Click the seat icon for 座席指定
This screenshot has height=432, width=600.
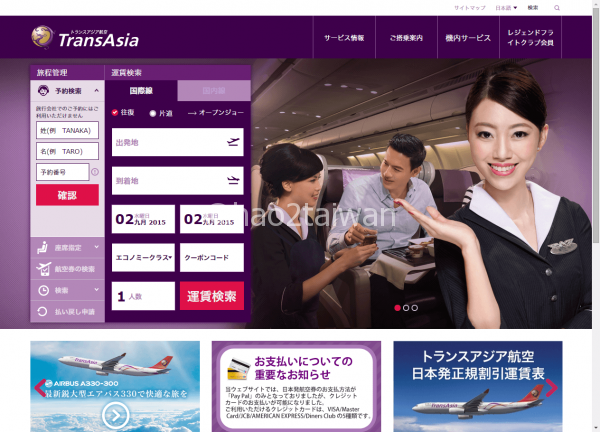44,247
